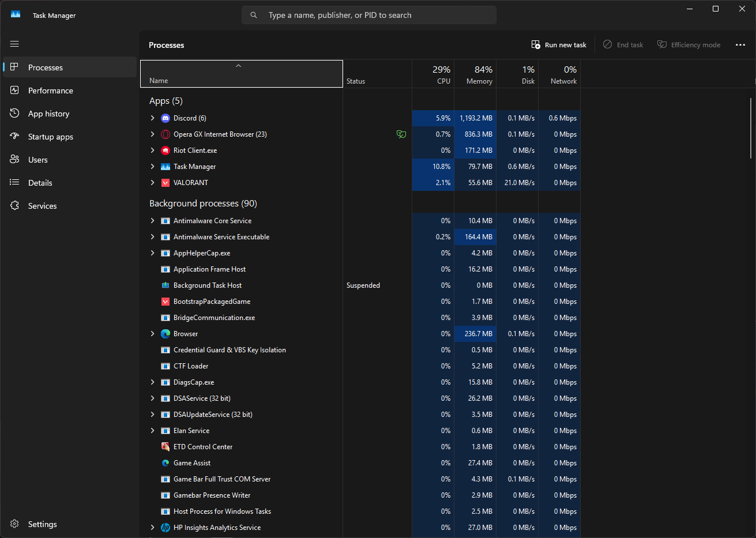Click the BridgeCommunication.exe icon

pyautogui.click(x=166, y=318)
